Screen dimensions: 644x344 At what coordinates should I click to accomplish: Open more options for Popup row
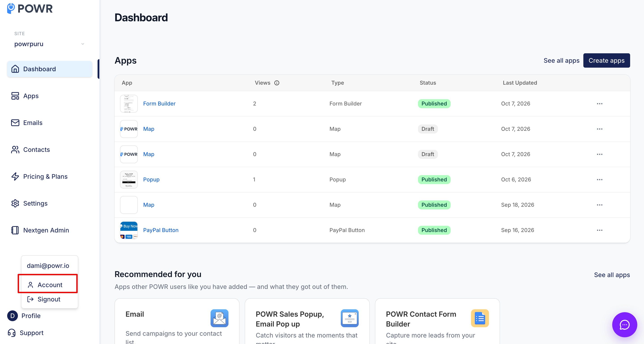[x=599, y=180]
